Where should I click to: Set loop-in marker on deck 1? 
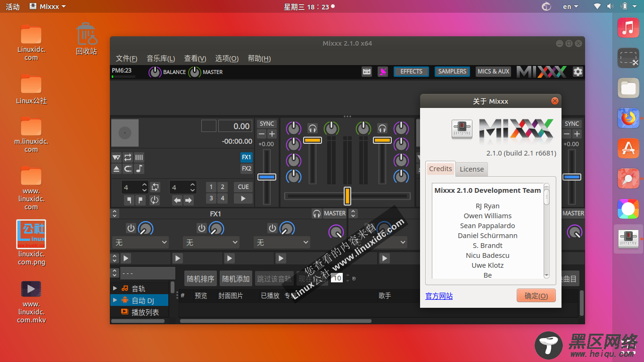[129, 200]
